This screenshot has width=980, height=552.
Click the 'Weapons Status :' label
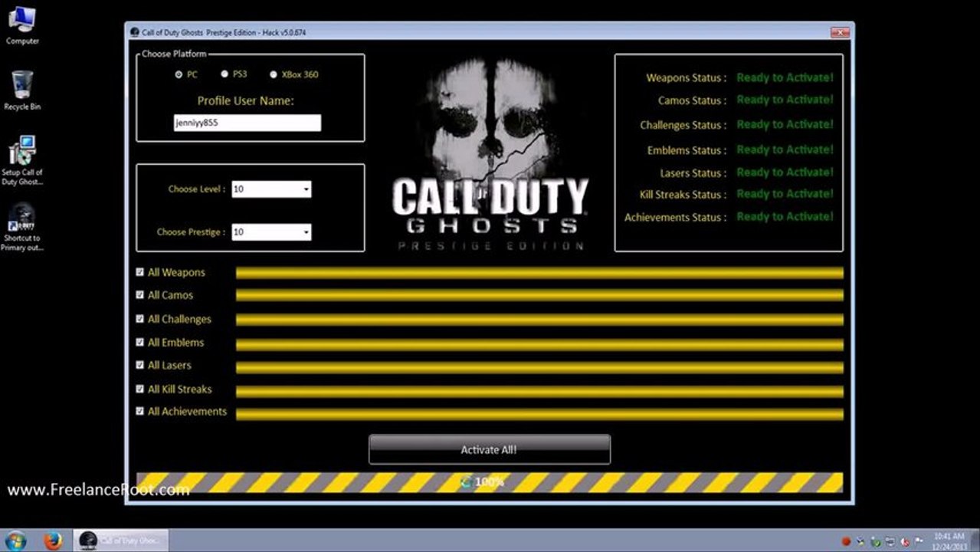(x=686, y=77)
